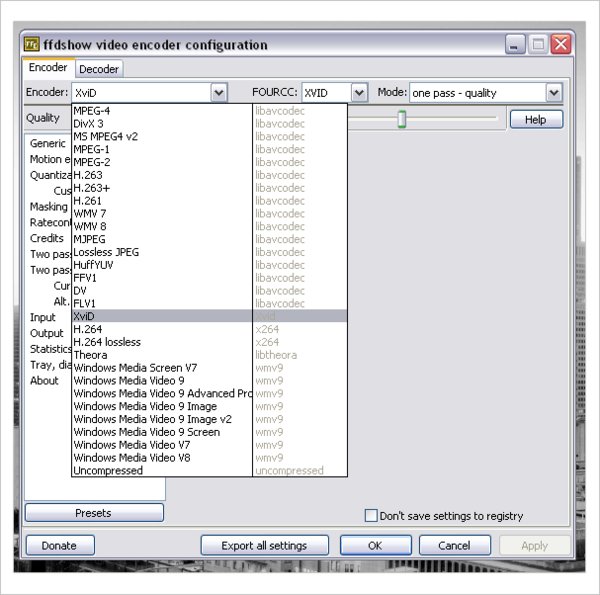The width and height of the screenshot is (600, 595).
Task: Choose Windows Media Video 9 entry
Action: click(209, 381)
